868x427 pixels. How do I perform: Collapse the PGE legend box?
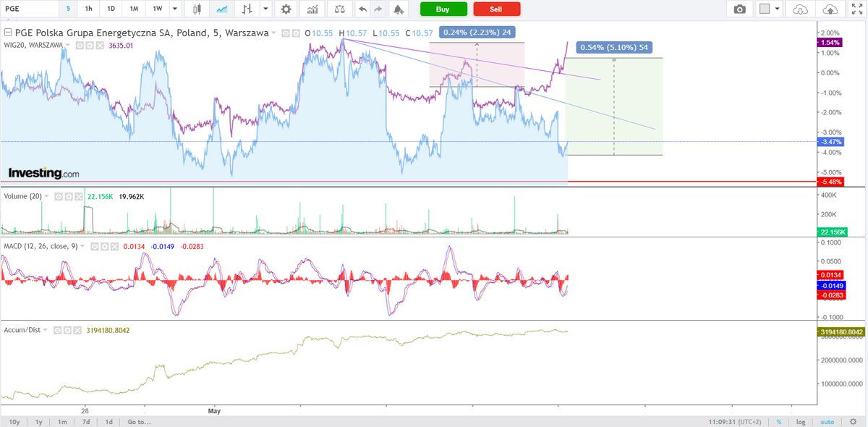(x=8, y=33)
